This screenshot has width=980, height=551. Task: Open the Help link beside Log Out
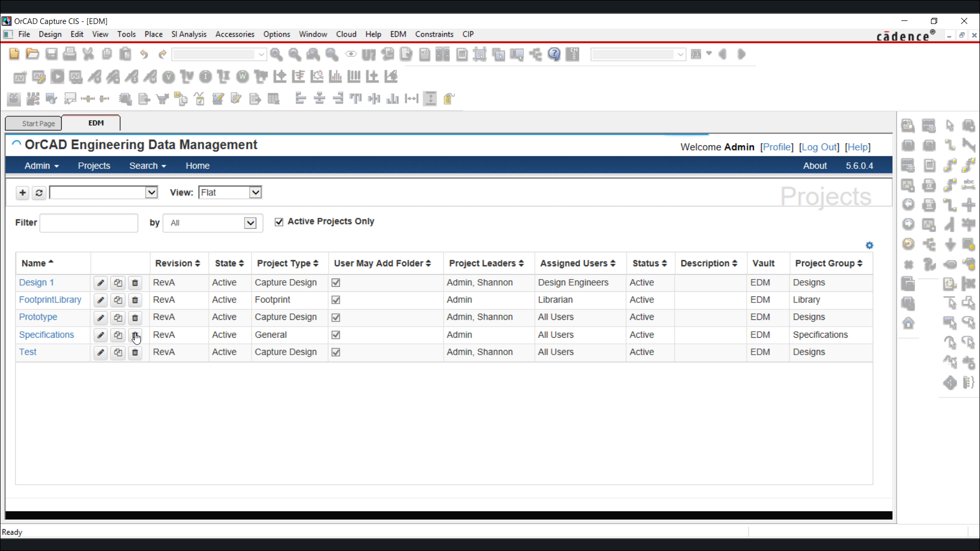coord(858,147)
